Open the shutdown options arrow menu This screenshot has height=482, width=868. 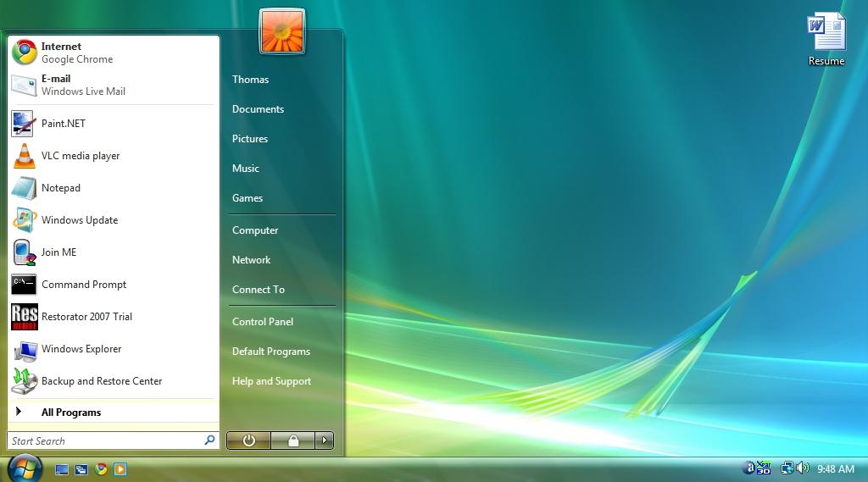click(324, 440)
